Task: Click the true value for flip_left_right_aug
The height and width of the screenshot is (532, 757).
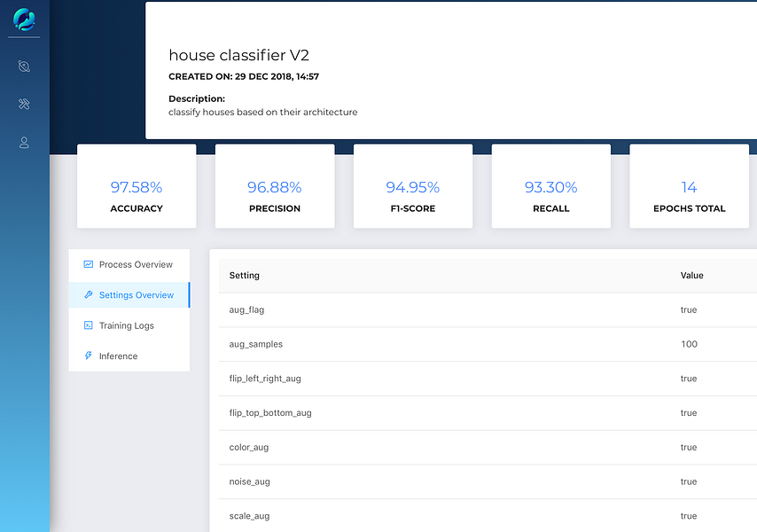Action: coord(689,379)
